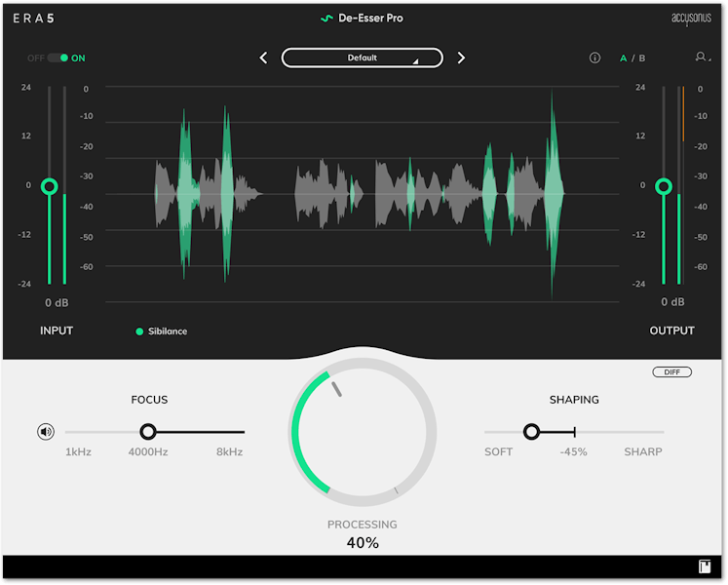Screen dimensions: 728x585
Task: Click the 1kHz label on Focus slider
Action: tap(79, 451)
